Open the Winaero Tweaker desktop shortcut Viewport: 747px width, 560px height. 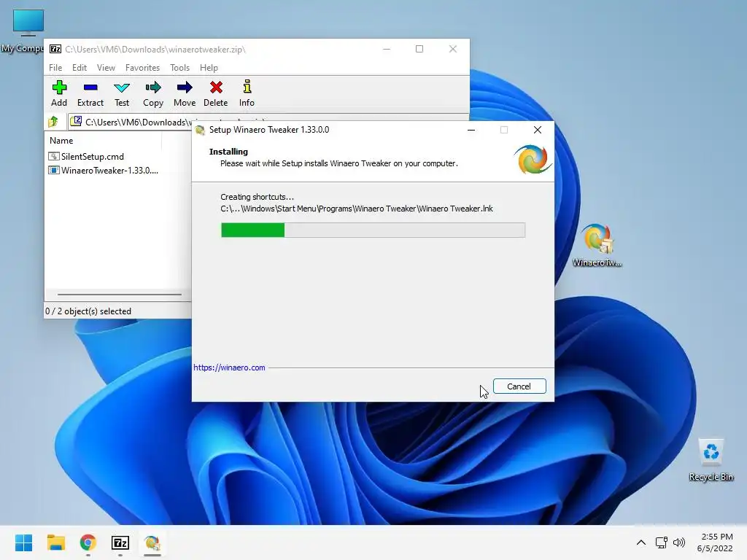[x=597, y=245]
